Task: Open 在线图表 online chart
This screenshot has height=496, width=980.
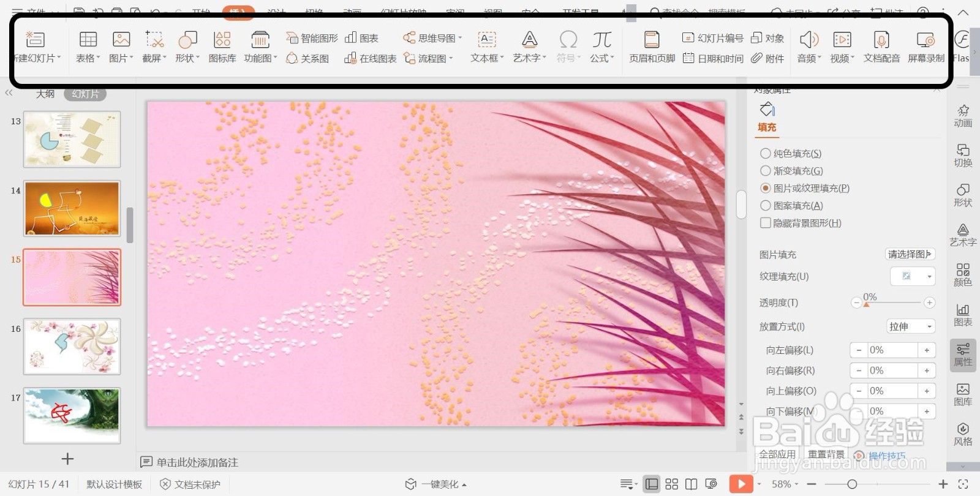Action: click(370, 58)
